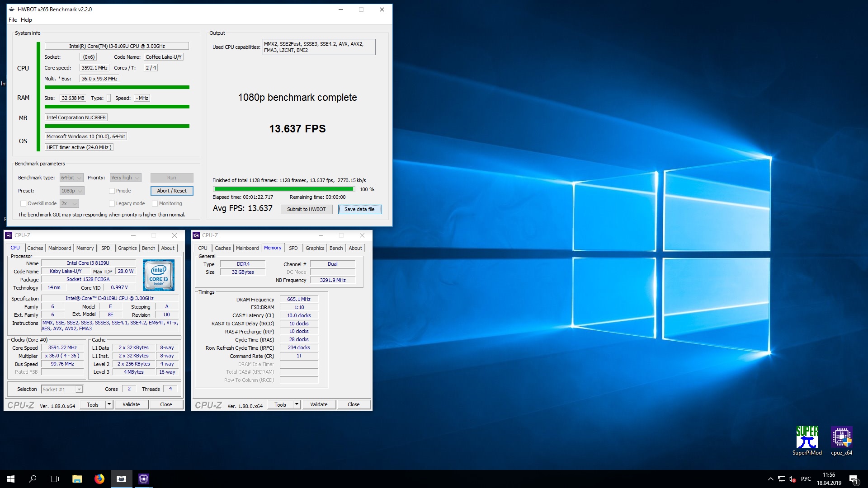Click the disabled Run button
This screenshot has height=488, width=868.
(x=172, y=178)
